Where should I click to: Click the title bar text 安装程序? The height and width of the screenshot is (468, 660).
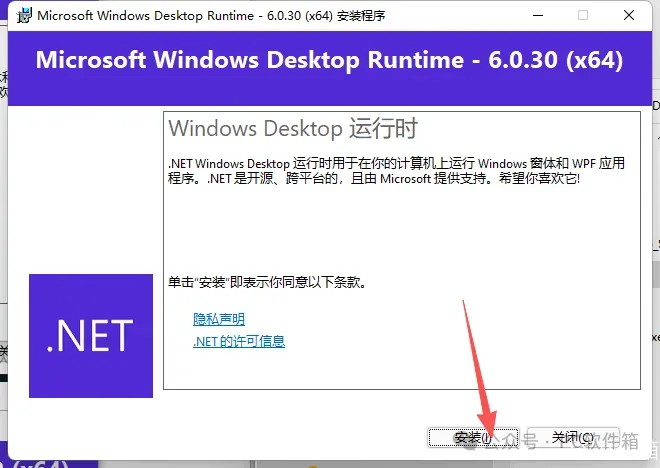[361, 16]
